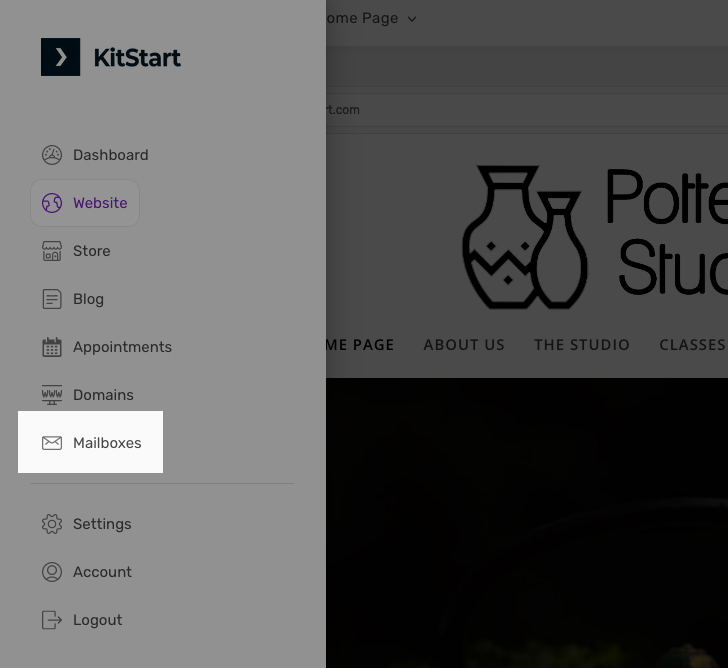Viewport: 728px width, 668px height.
Task: Expand the Home Page dropdown chevron
Action: 412,19
